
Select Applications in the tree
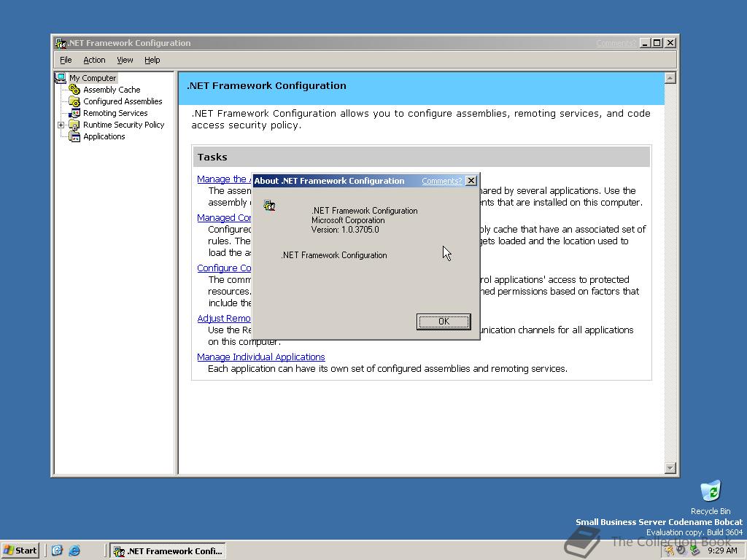pyautogui.click(x=104, y=136)
